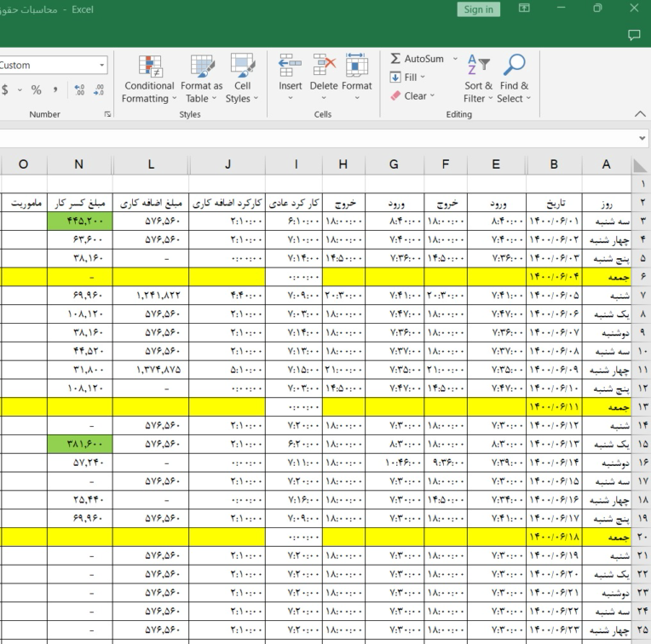This screenshot has width=651, height=644.
Task: Select column J header
Action: [228, 164]
